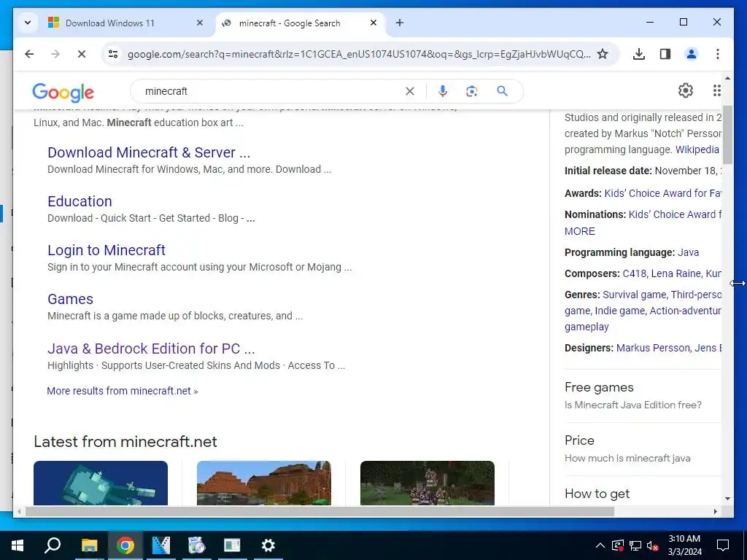Expand the How to get section
Screen dimensions: 747x560
coord(642,494)
